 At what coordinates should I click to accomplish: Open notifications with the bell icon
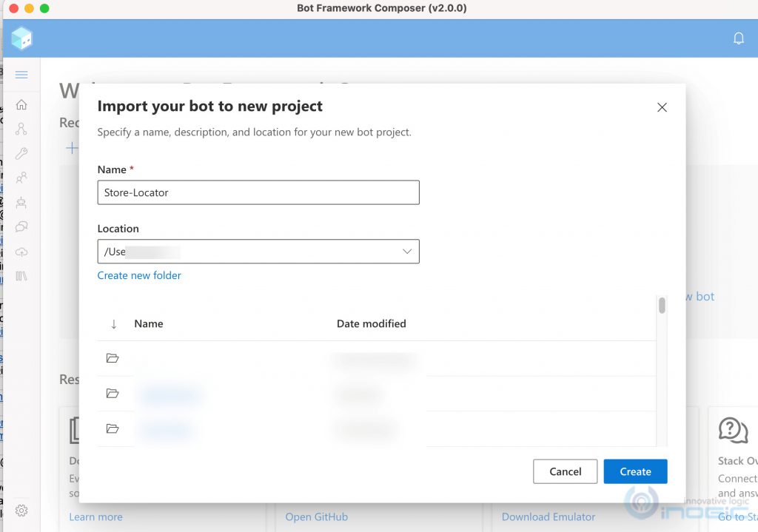coord(738,38)
